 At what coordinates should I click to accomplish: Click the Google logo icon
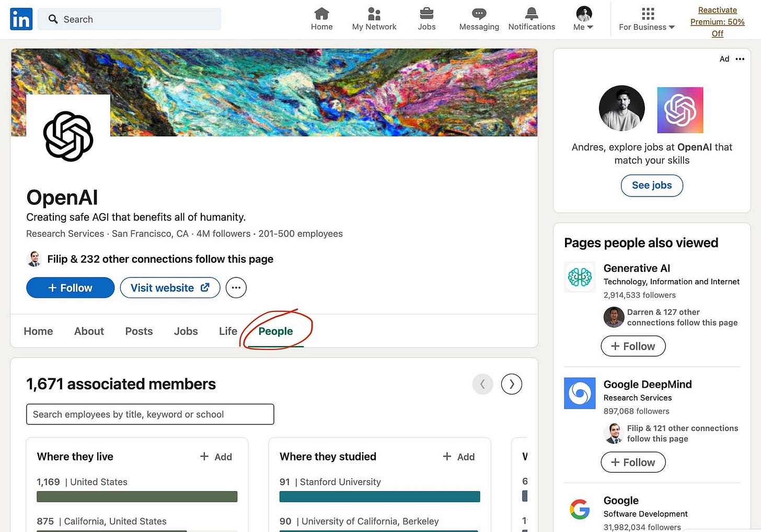[x=580, y=508]
